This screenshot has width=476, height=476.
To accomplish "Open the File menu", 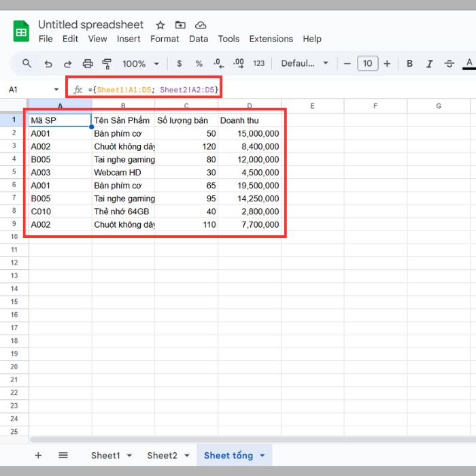I will [46, 39].
